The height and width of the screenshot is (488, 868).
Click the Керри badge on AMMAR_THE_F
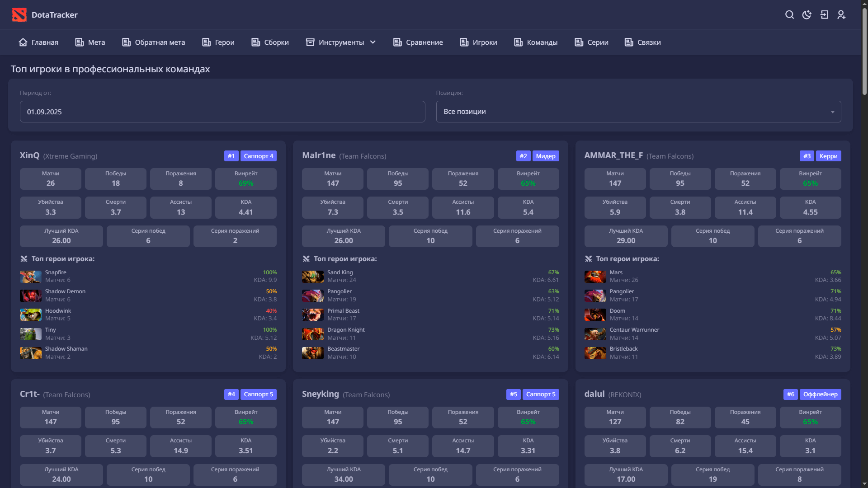pyautogui.click(x=828, y=156)
